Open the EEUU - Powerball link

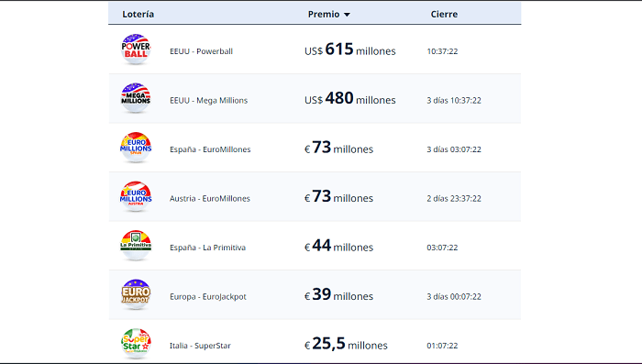[201, 51]
